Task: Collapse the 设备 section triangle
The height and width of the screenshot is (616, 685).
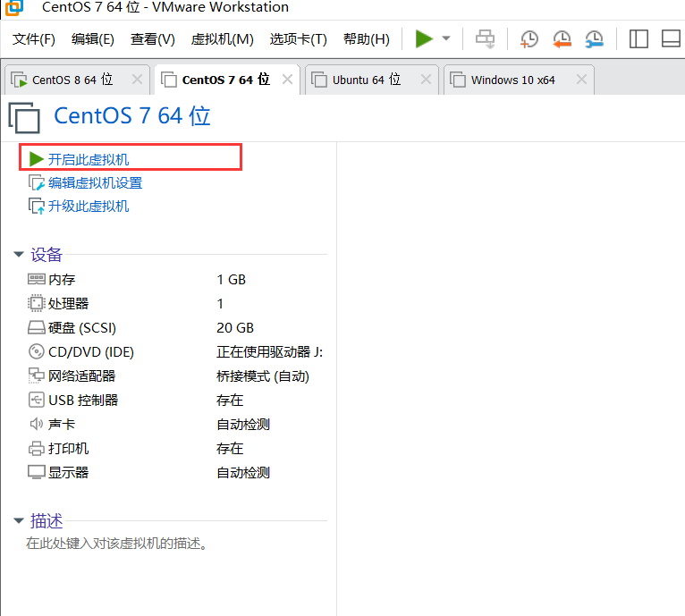Action: [x=19, y=254]
